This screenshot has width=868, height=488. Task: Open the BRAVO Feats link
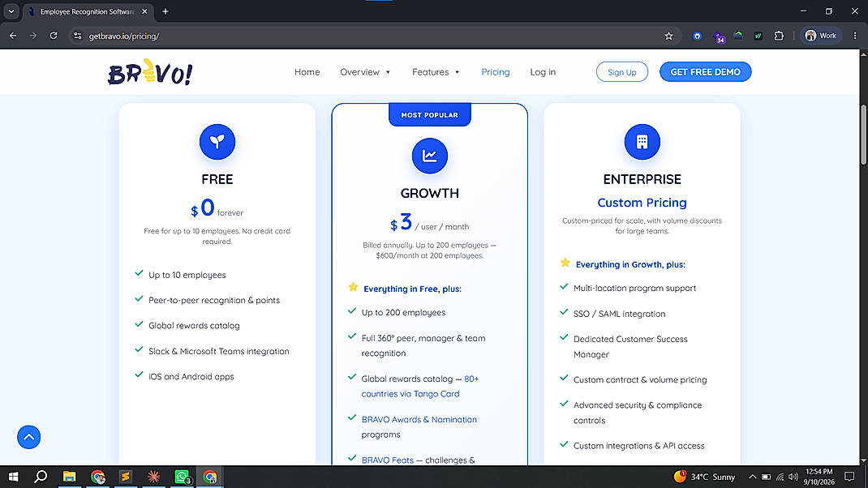388,460
